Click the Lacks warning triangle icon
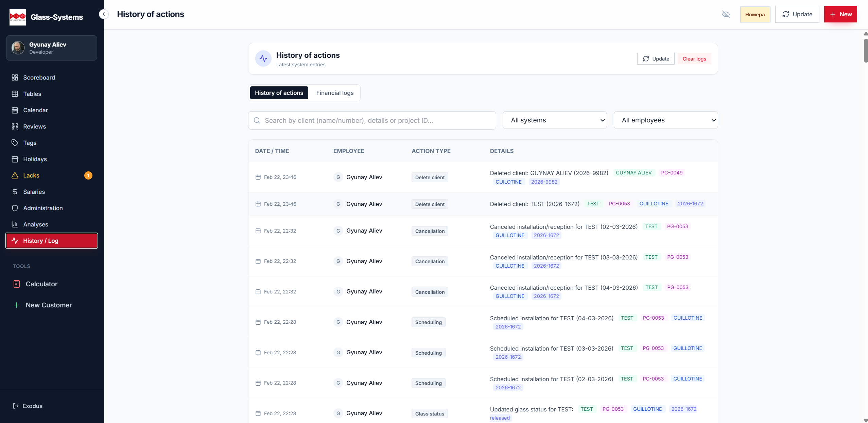The width and height of the screenshot is (868, 423). pyautogui.click(x=15, y=175)
